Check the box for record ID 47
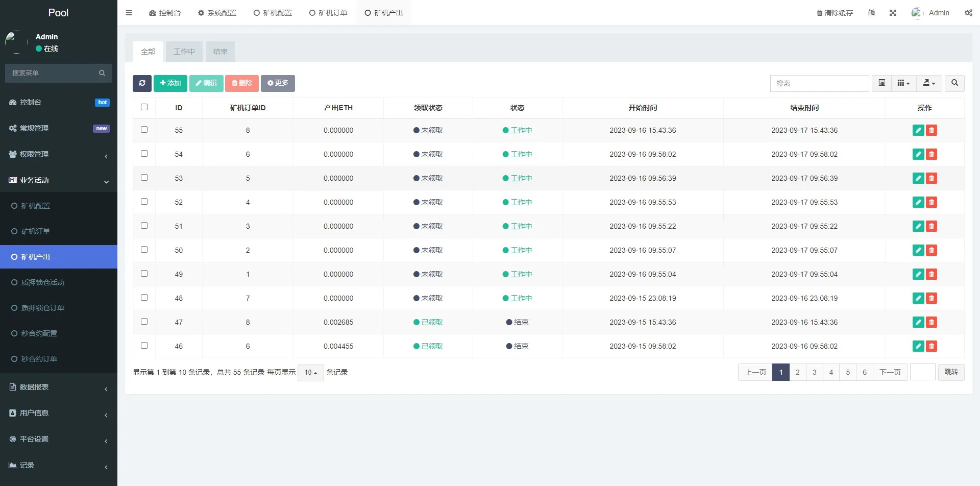 (144, 322)
